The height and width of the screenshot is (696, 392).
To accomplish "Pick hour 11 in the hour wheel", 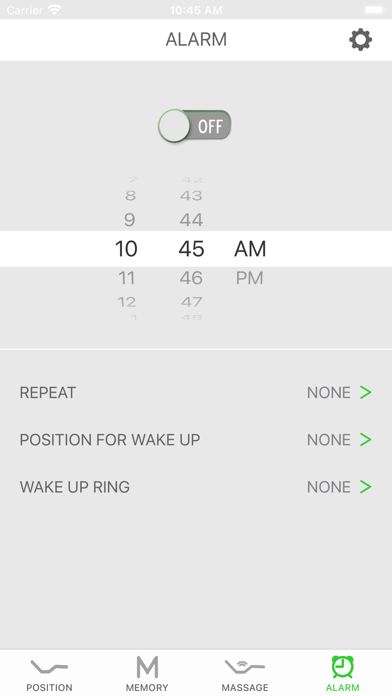I will click(127, 278).
